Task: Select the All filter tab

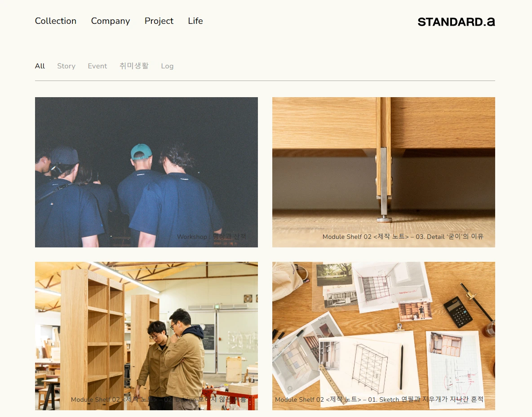Action: click(x=40, y=66)
